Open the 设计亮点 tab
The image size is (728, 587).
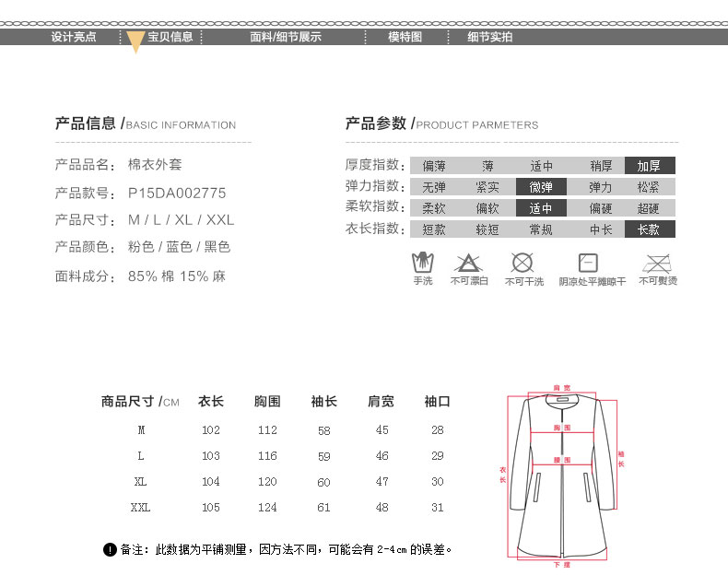pos(74,37)
